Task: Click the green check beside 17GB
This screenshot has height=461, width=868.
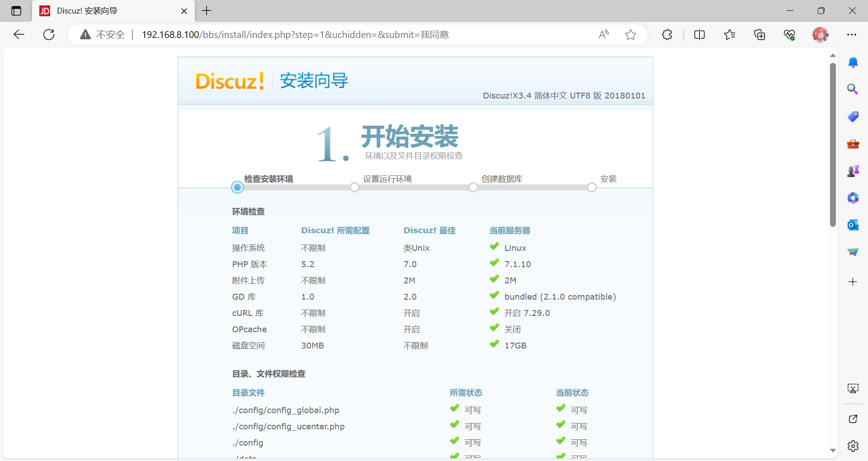Action: 494,344
